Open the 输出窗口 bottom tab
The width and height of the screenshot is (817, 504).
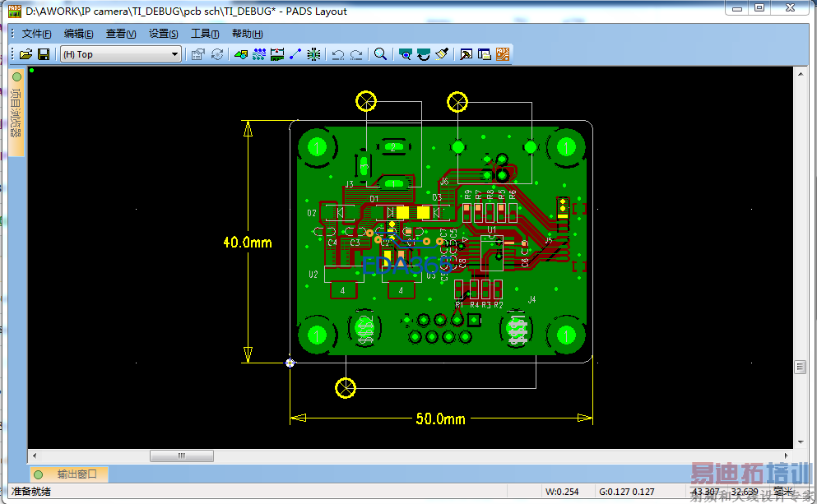69,474
